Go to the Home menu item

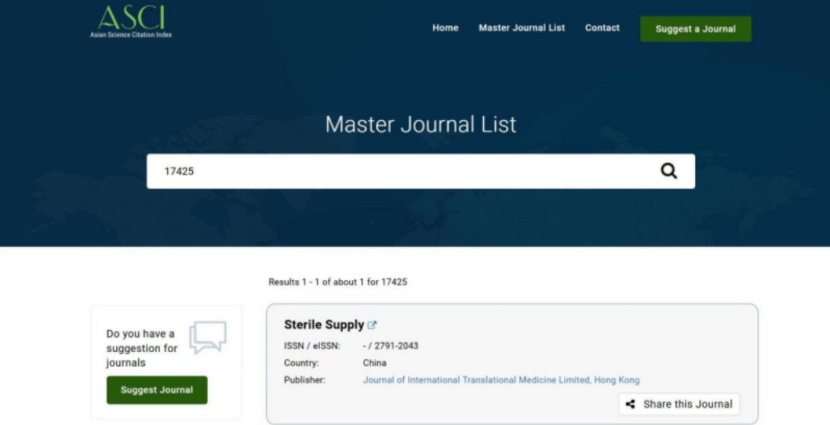(445, 28)
